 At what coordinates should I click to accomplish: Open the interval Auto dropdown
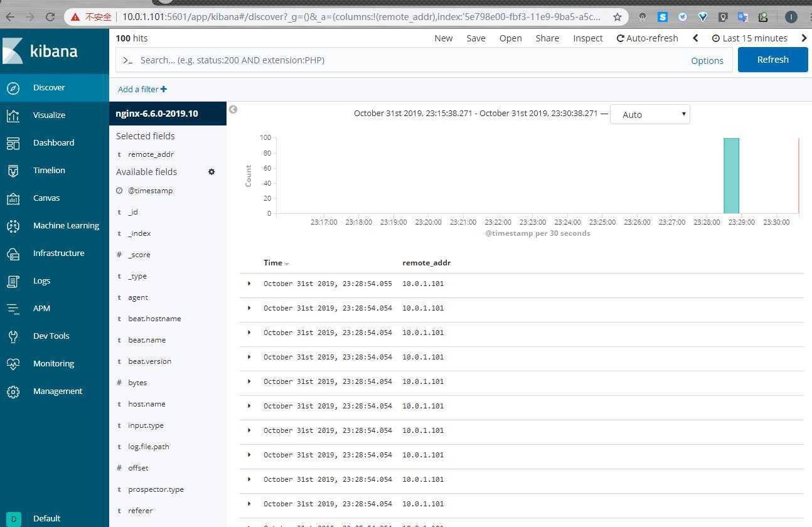click(x=650, y=115)
